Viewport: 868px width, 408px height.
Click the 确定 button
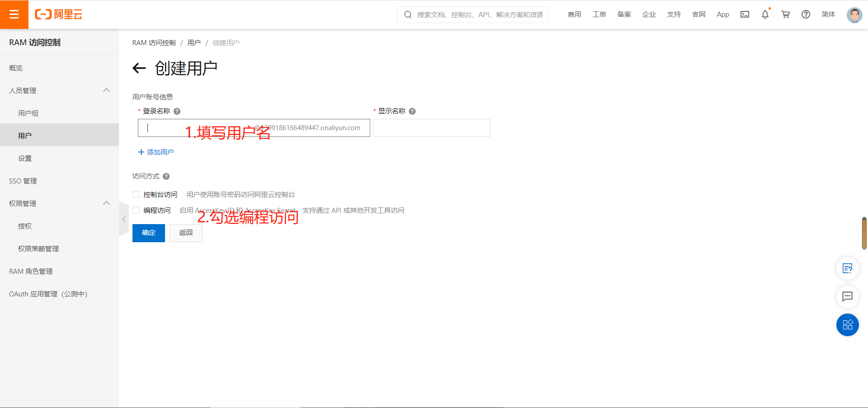(x=149, y=233)
